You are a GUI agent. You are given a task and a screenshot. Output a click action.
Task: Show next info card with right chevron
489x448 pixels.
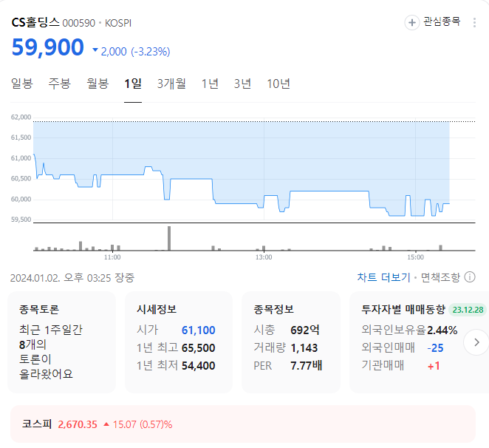[476, 342]
